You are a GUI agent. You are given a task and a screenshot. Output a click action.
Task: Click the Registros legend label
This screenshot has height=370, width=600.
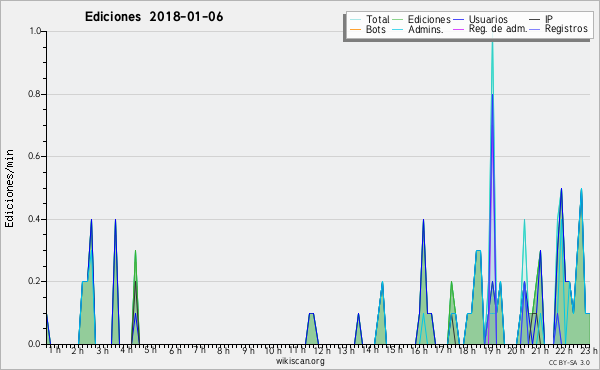tap(566, 29)
